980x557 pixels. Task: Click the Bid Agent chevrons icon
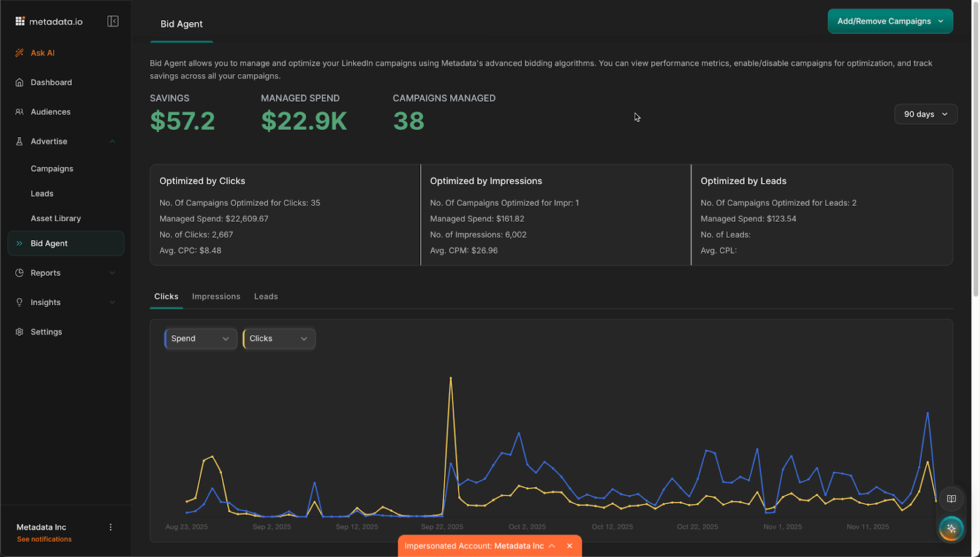(x=18, y=243)
